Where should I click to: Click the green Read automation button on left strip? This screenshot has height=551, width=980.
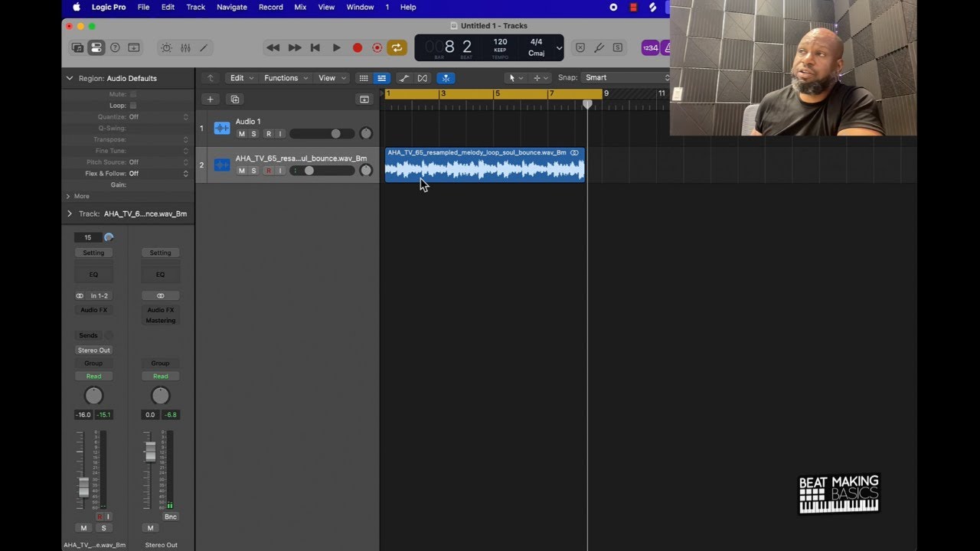pos(93,376)
